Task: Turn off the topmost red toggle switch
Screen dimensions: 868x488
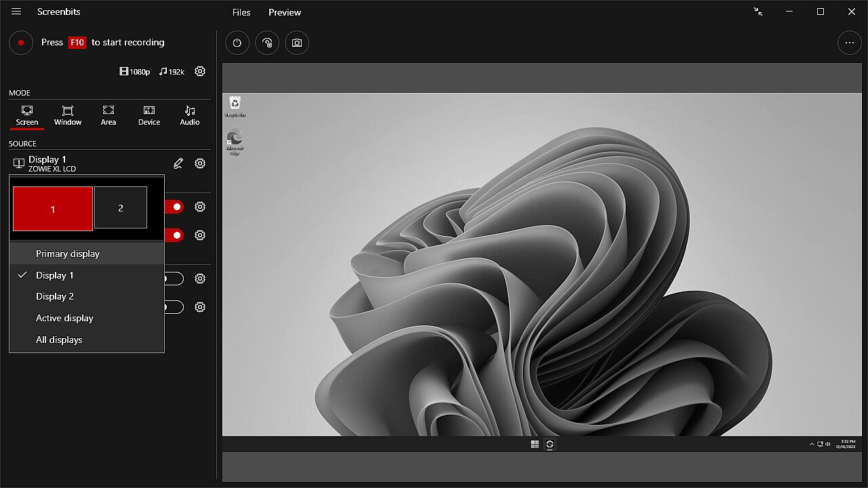Action: click(x=175, y=207)
